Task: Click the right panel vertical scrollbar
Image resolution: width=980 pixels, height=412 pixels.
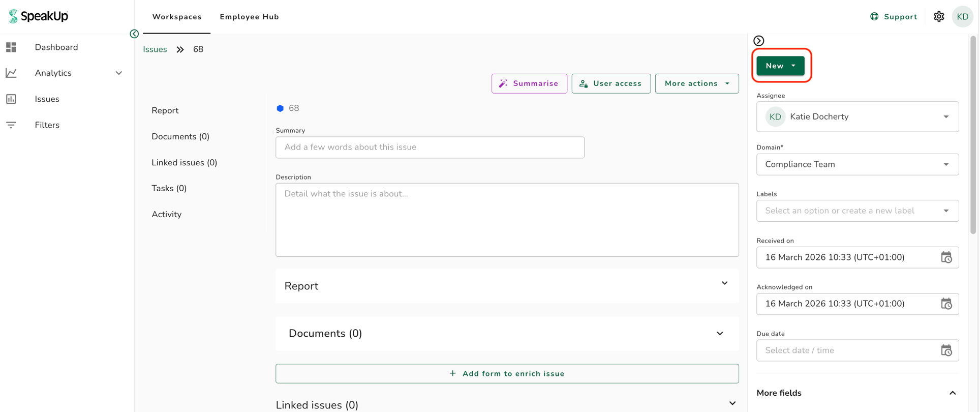Action: (973, 135)
